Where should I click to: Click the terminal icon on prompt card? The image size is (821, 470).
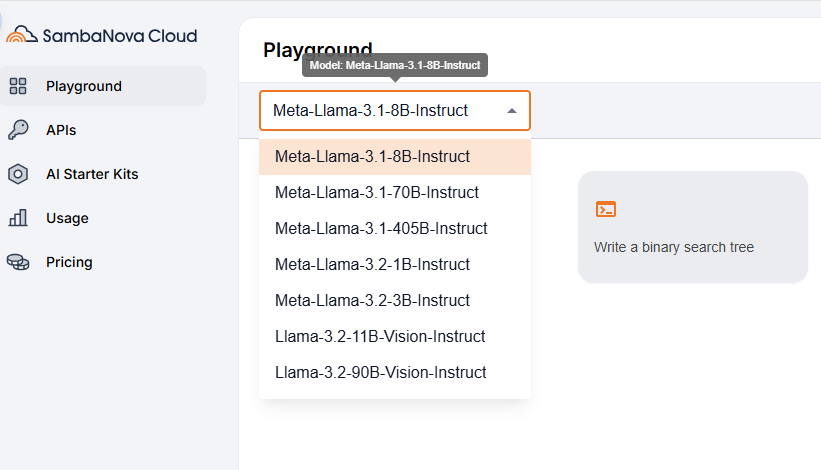(x=605, y=209)
